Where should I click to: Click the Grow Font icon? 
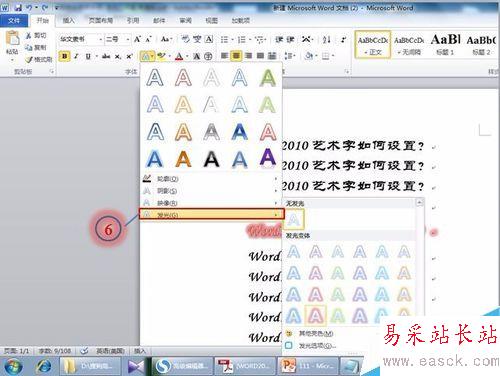coord(137,39)
